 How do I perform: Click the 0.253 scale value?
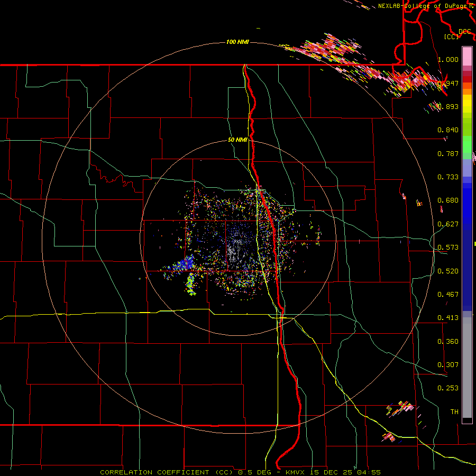click(x=448, y=388)
